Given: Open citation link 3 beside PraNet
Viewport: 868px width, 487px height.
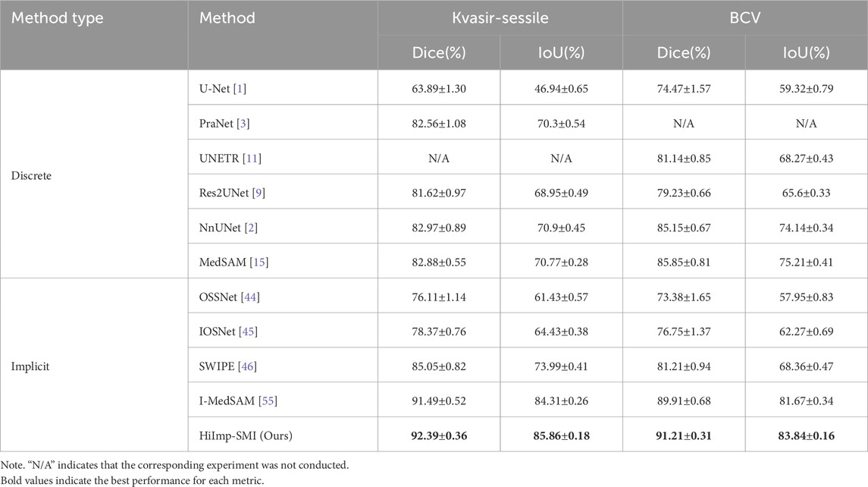Looking at the screenshot, I should (243, 124).
